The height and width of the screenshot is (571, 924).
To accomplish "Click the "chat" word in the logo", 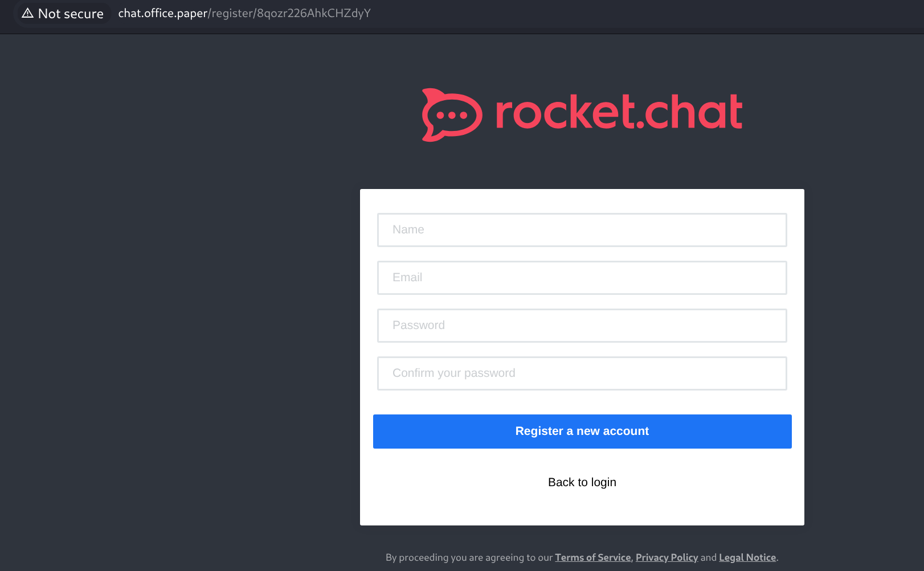I will (693, 112).
